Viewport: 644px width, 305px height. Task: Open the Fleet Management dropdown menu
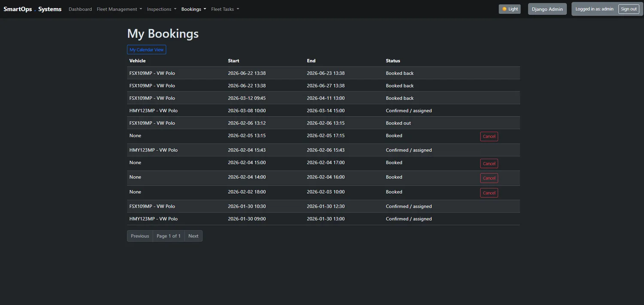(119, 9)
